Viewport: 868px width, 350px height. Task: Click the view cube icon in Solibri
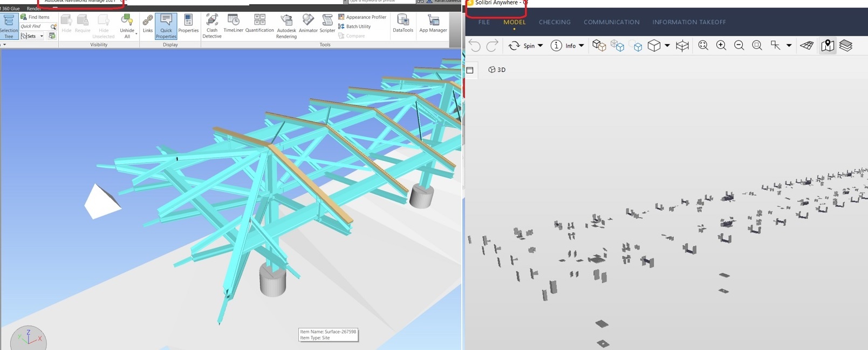coord(654,46)
